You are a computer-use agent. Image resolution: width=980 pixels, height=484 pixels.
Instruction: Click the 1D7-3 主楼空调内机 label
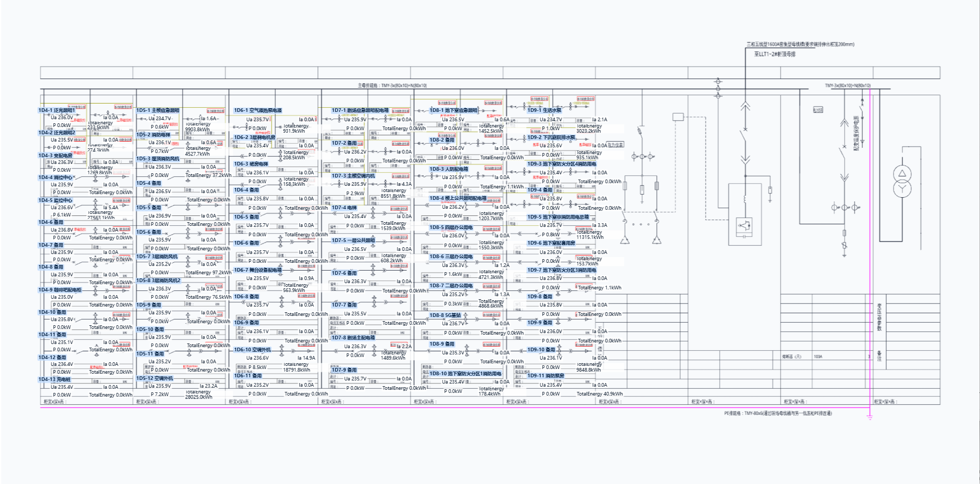click(x=353, y=176)
